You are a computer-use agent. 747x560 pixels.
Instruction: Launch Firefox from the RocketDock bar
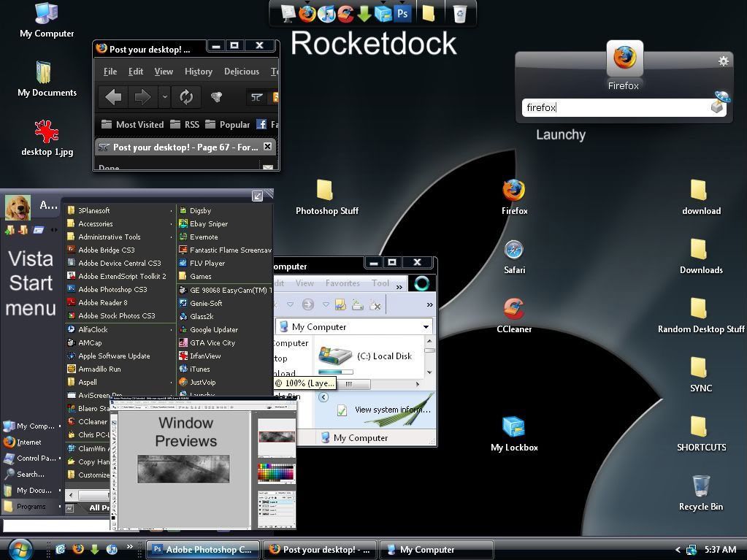click(307, 13)
